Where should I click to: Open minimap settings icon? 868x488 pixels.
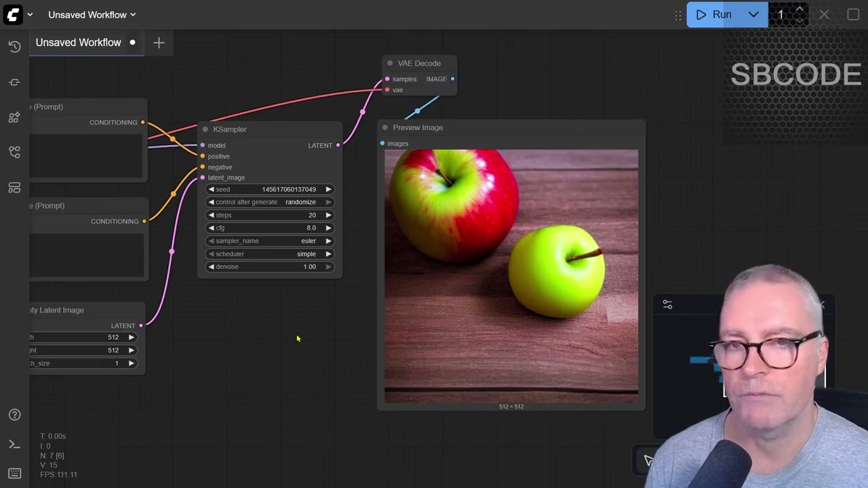(667, 305)
